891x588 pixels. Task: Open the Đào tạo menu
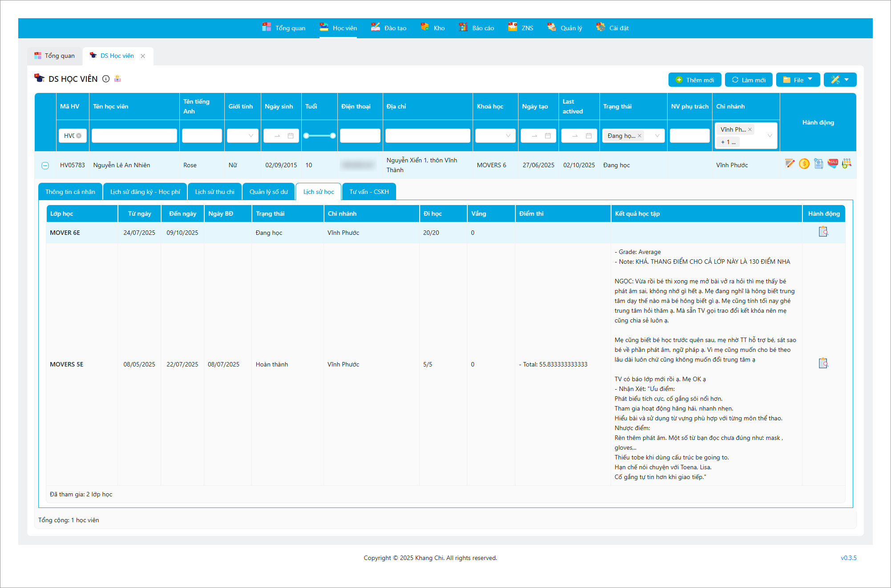pos(389,28)
